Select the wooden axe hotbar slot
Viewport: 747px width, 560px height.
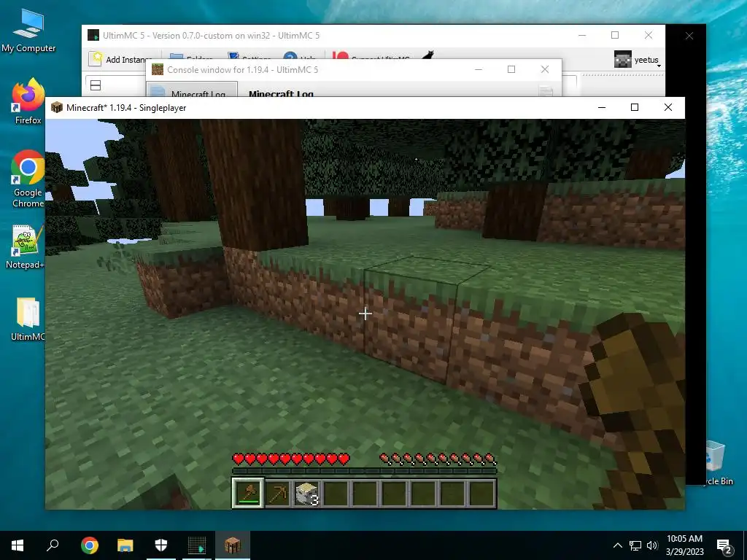248,494
